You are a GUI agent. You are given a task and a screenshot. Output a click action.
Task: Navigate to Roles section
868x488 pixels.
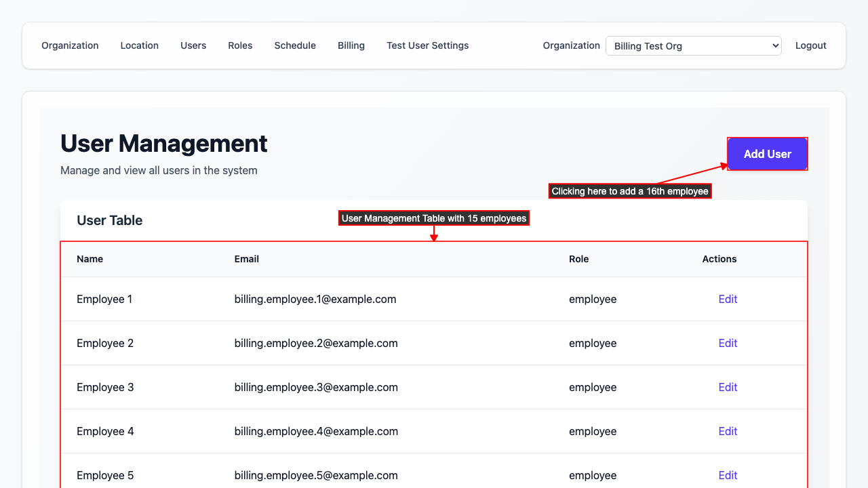[x=240, y=45]
